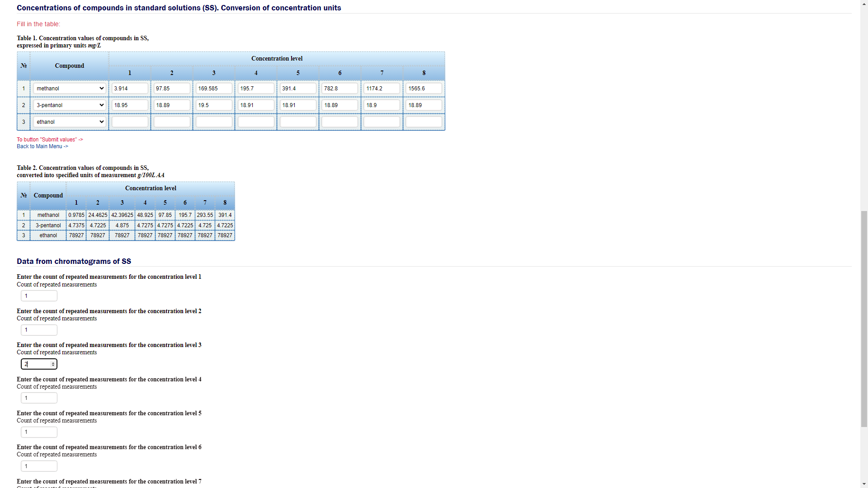
Task: Follow the 'To button Submit values' link
Action: point(50,140)
